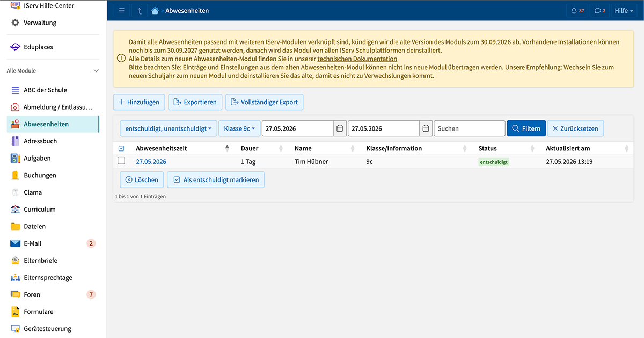
Task: Open calendar picker for start date
Action: (340, 128)
